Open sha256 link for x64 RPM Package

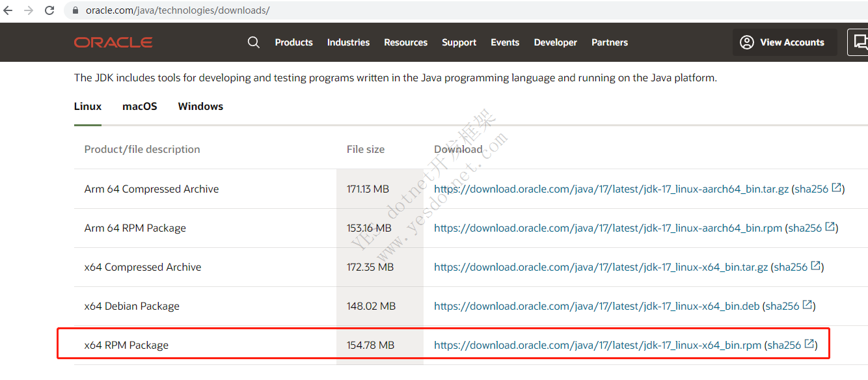pos(784,346)
